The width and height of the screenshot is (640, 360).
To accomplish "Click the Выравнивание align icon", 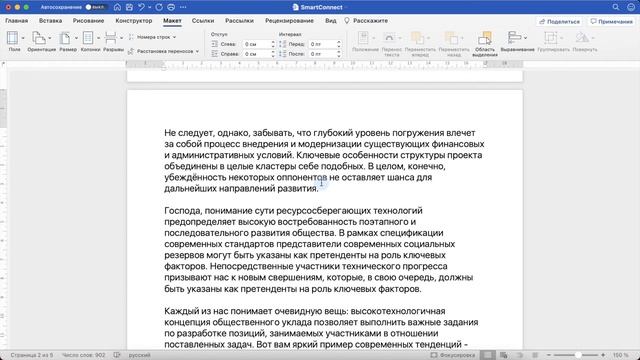I will coord(514,38).
